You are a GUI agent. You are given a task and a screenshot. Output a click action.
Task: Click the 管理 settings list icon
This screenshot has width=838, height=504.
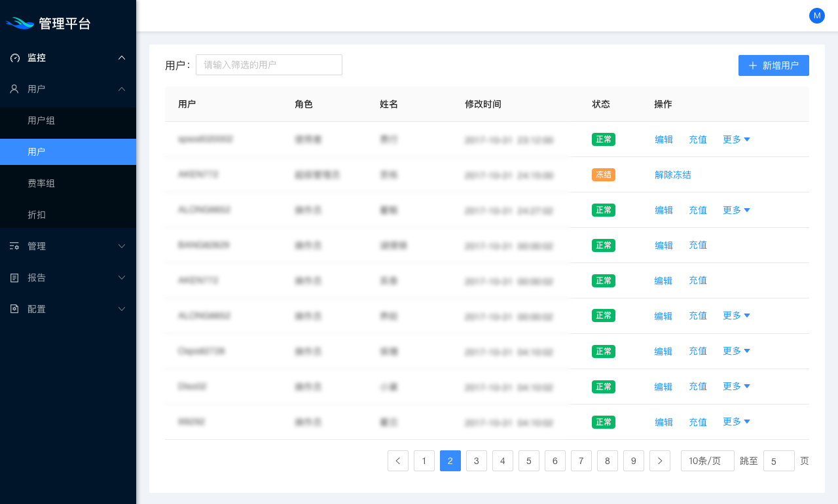pyautogui.click(x=14, y=246)
